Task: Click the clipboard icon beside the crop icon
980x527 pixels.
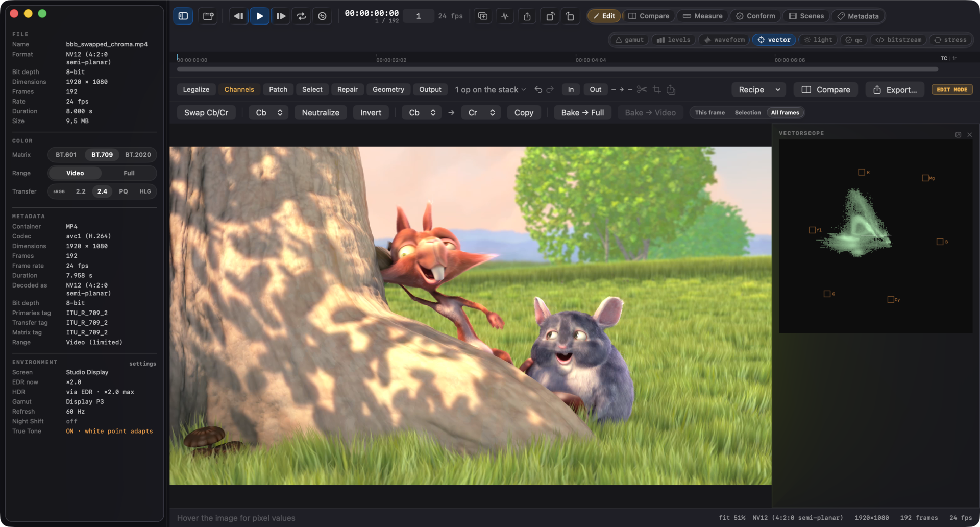Action: [671, 89]
